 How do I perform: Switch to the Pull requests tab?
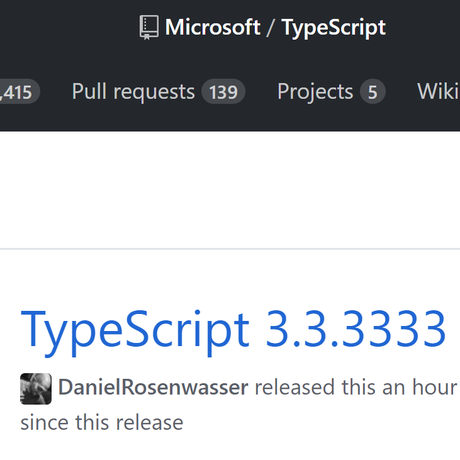pos(158,92)
